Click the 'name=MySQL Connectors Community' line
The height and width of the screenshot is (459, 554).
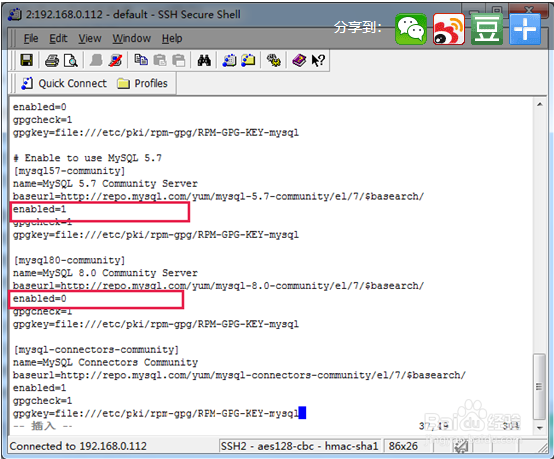[x=105, y=363]
